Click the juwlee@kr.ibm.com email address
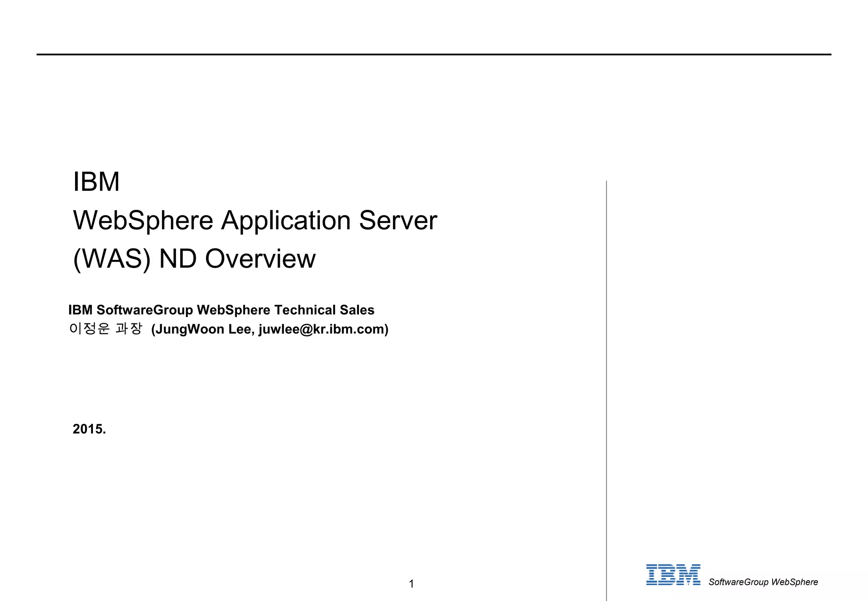This screenshot has height=601, width=868. 321,329
